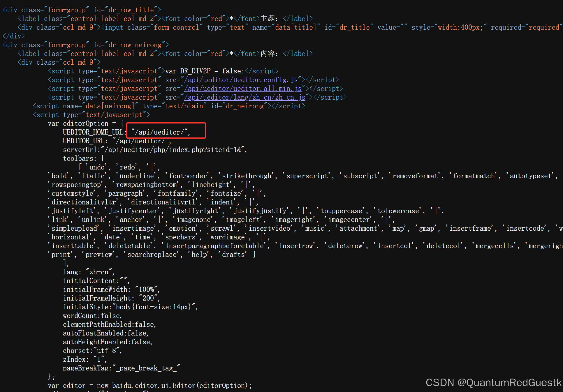Click the red-boxed "/api/ueditor/" value

click(x=160, y=132)
